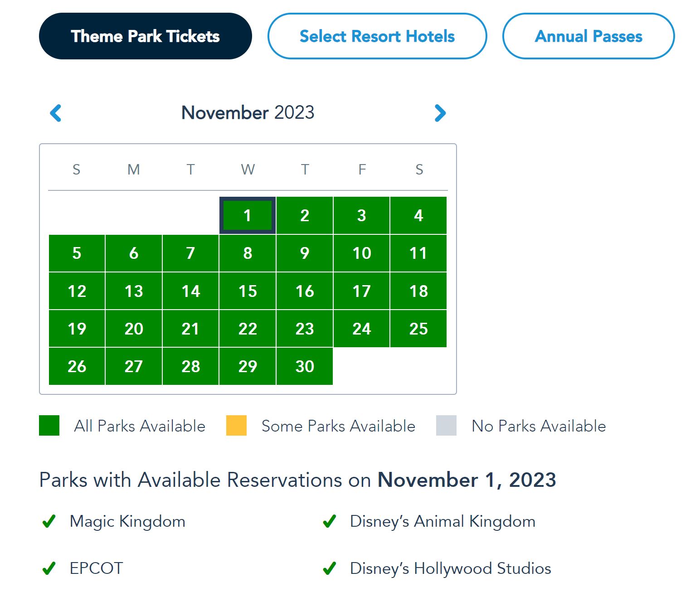Screen dimensions: 700x597
Task: Click the gray No Parks Available swatch
Action: (x=446, y=425)
